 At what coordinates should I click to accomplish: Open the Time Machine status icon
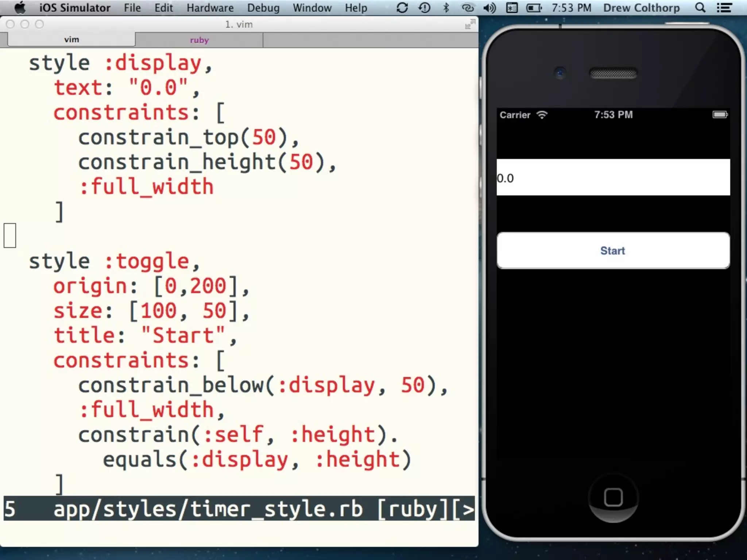(424, 8)
